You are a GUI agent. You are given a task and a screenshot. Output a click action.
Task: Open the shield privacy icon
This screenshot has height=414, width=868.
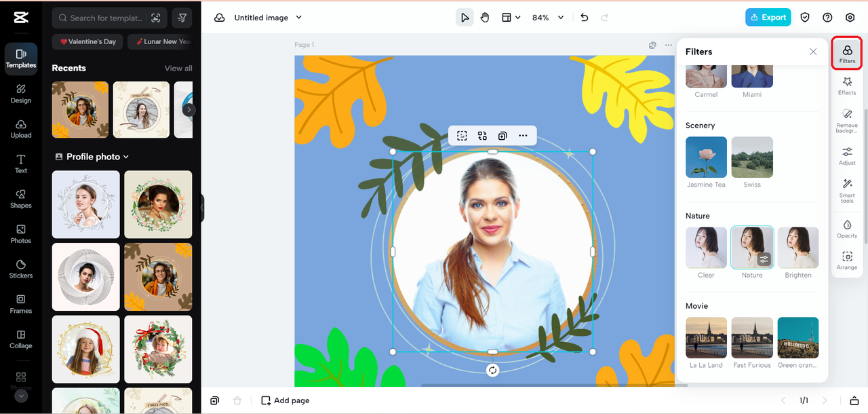(x=805, y=18)
